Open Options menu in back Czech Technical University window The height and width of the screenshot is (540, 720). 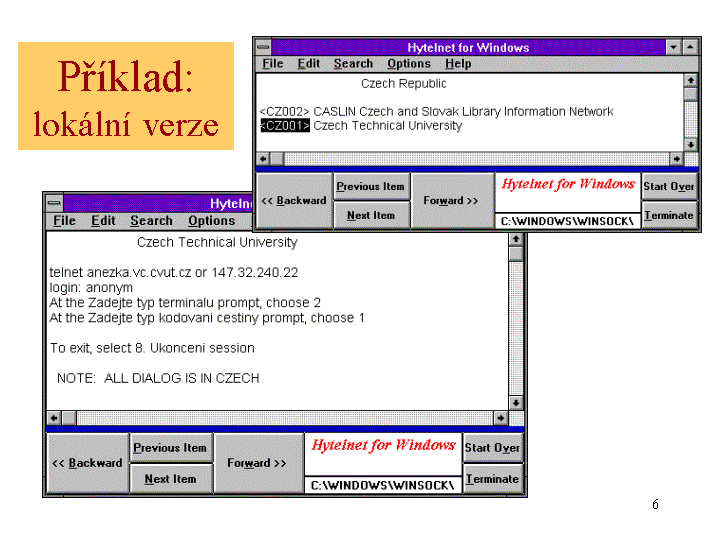tap(211, 221)
